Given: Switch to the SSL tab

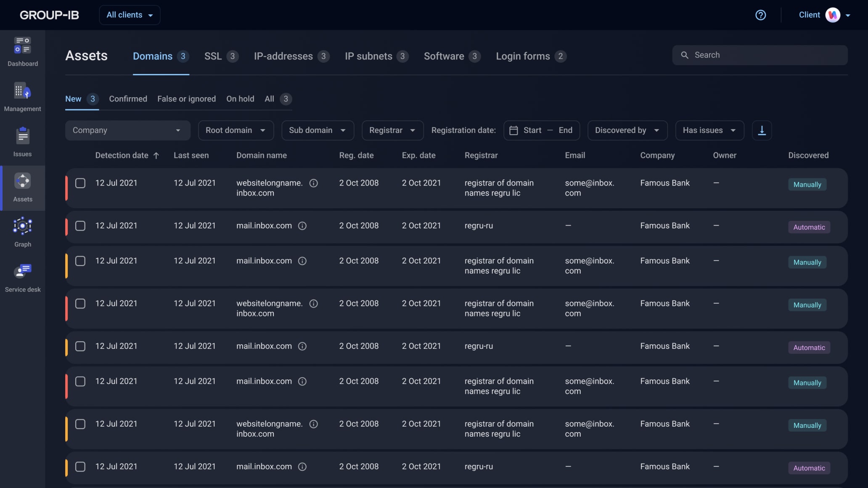Looking at the screenshot, I should coord(213,56).
